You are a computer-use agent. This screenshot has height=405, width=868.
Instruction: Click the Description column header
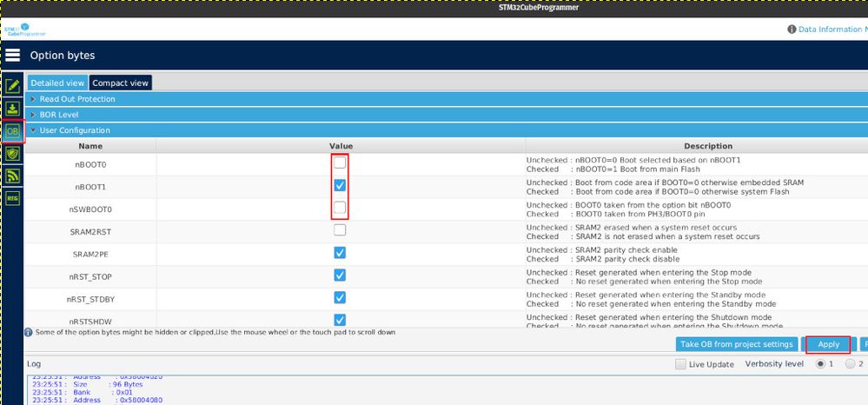697,146
